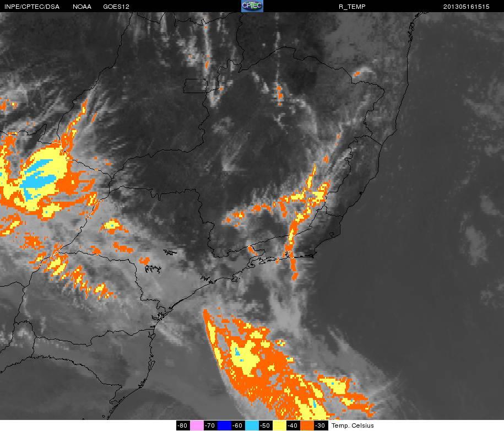Click the -30 legend value

321,425
